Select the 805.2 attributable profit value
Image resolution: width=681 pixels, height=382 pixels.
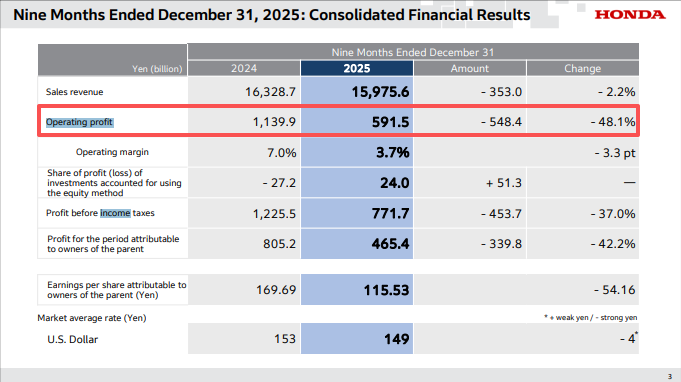click(x=279, y=244)
